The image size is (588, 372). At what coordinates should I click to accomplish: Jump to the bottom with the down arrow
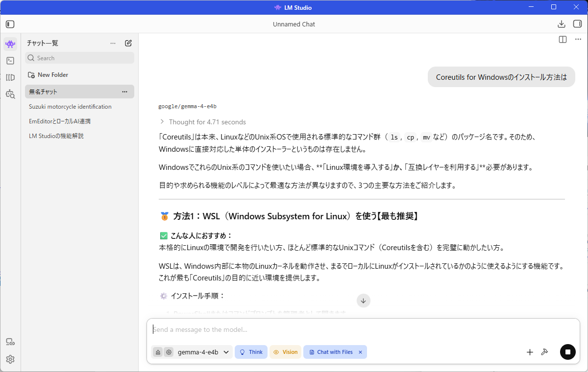click(363, 301)
